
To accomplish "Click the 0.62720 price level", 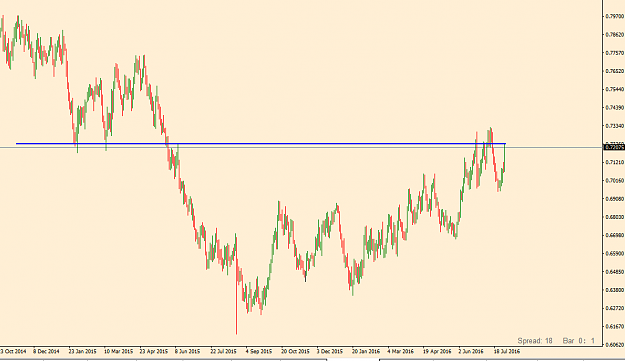I will [614, 308].
